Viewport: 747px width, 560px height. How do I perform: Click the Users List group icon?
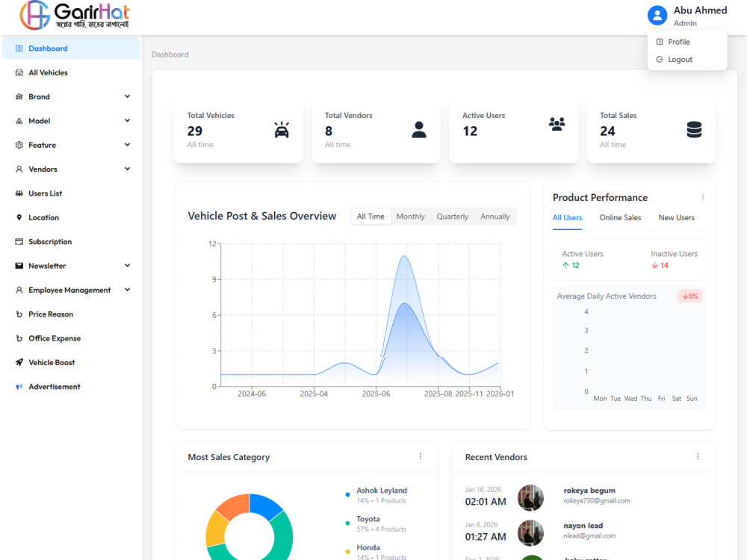coord(19,193)
